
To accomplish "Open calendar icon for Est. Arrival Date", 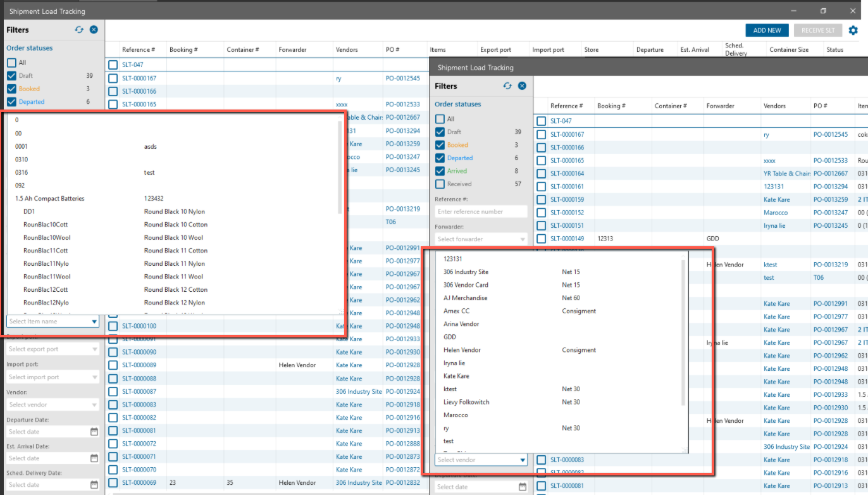I will click(94, 458).
